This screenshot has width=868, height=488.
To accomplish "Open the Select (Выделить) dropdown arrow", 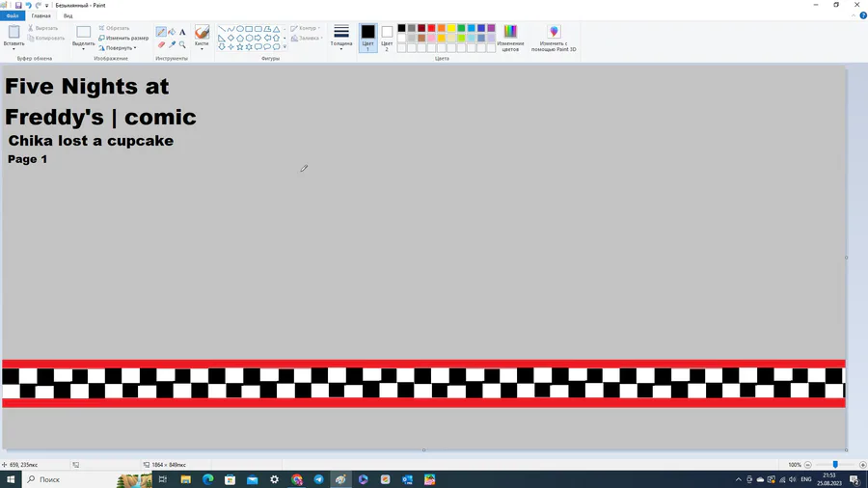I will (x=84, y=48).
